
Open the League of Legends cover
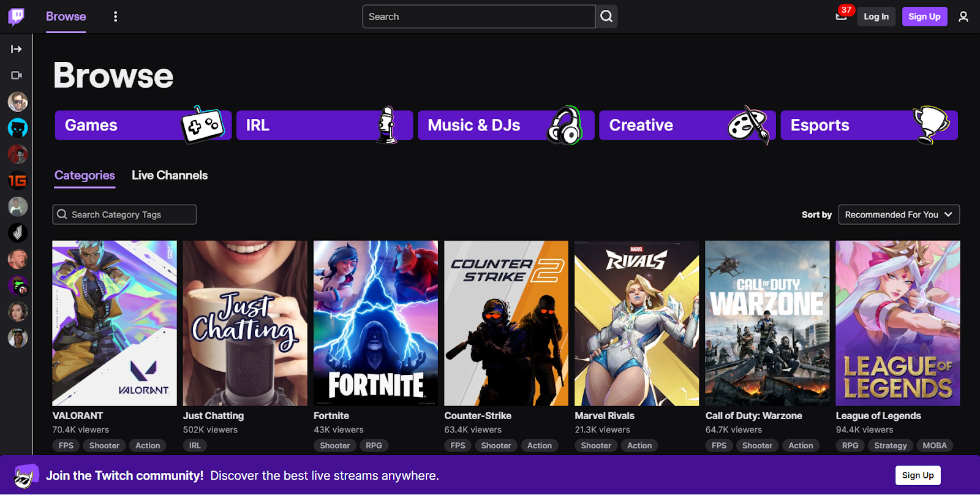[x=898, y=323]
